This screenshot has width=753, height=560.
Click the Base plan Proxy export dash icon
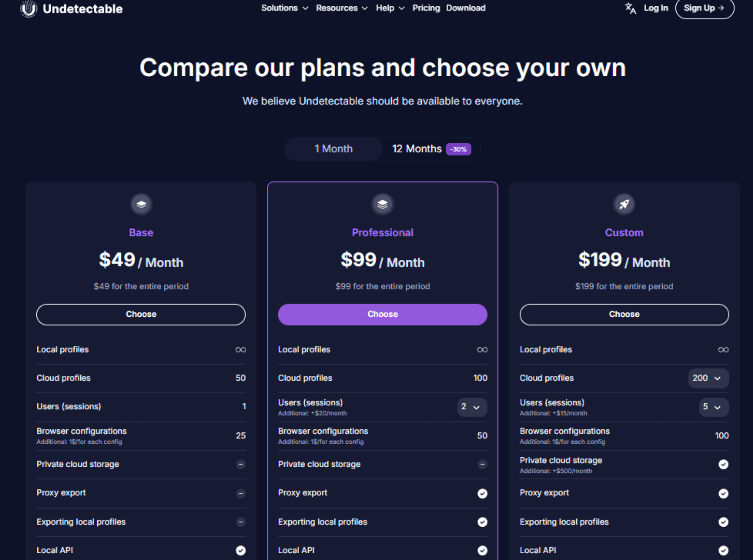click(x=241, y=493)
